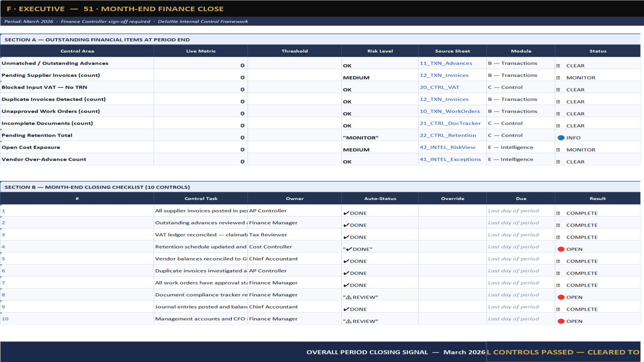Click the COMPLETE result icon for control 3

coord(558,237)
